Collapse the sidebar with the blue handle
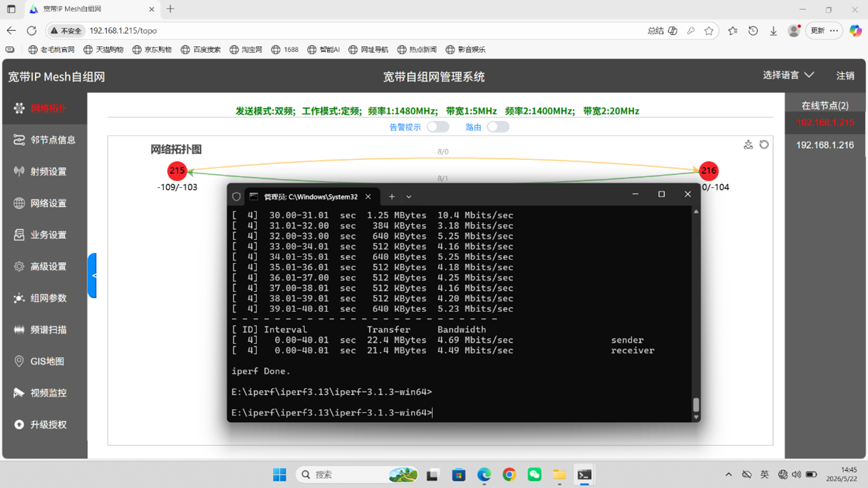Screen dimensions: 868x488 click(92, 275)
